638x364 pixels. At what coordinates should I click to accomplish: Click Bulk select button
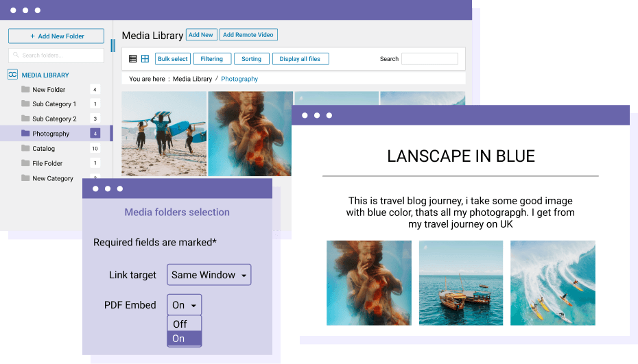click(172, 58)
